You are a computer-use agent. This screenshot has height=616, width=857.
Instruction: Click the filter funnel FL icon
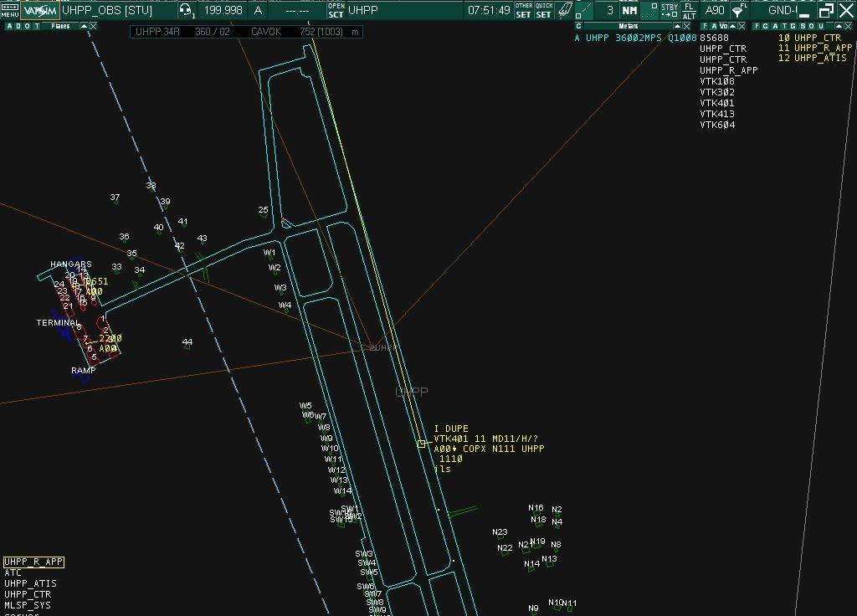pyautogui.click(x=740, y=10)
